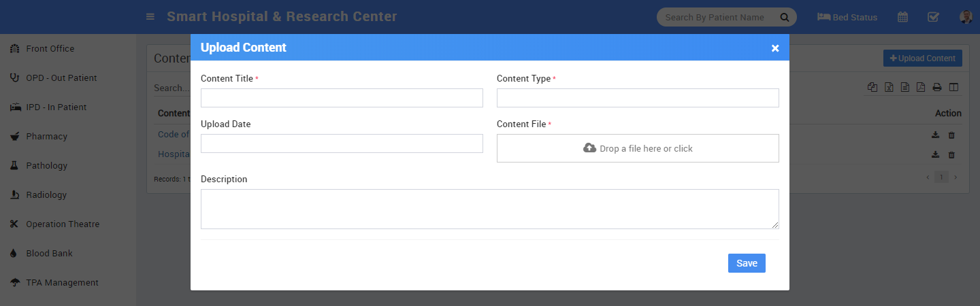Delete the Hospita row
This screenshot has height=306, width=980.
pos(951,154)
